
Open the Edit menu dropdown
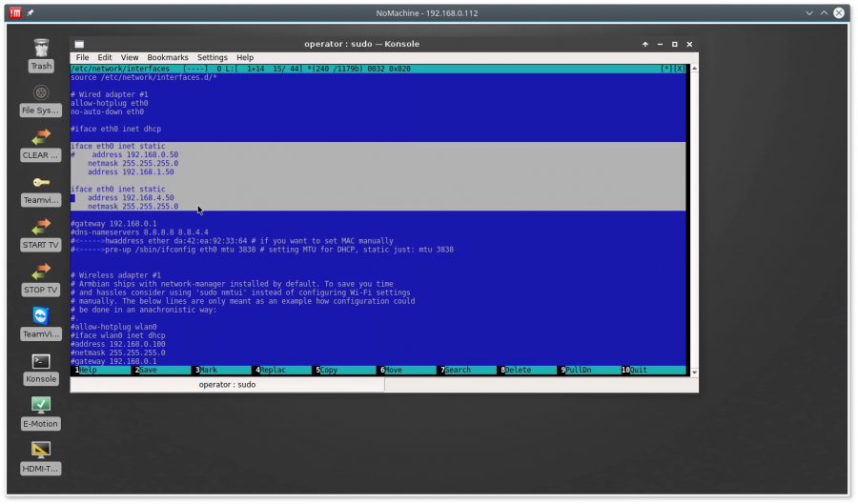(105, 57)
